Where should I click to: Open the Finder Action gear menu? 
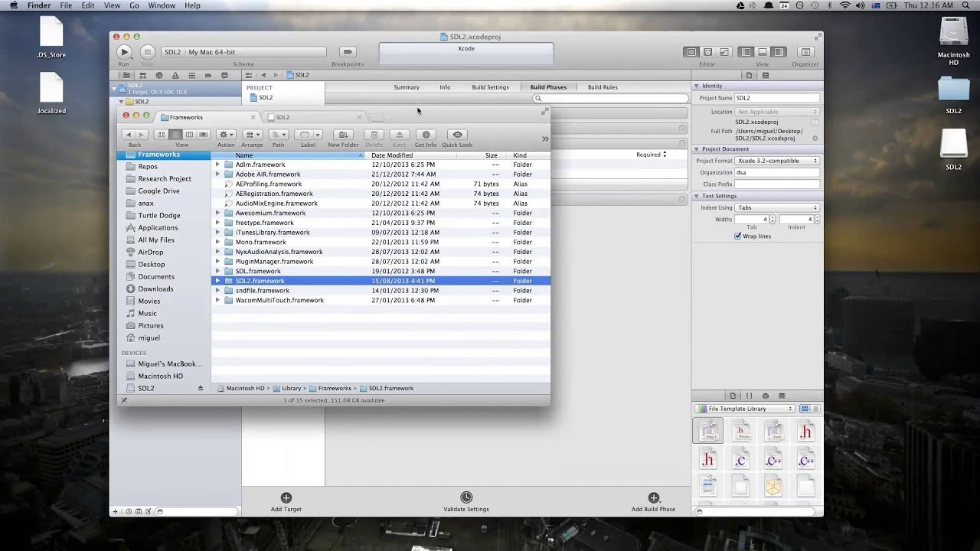pyautogui.click(x=226, y=135)
